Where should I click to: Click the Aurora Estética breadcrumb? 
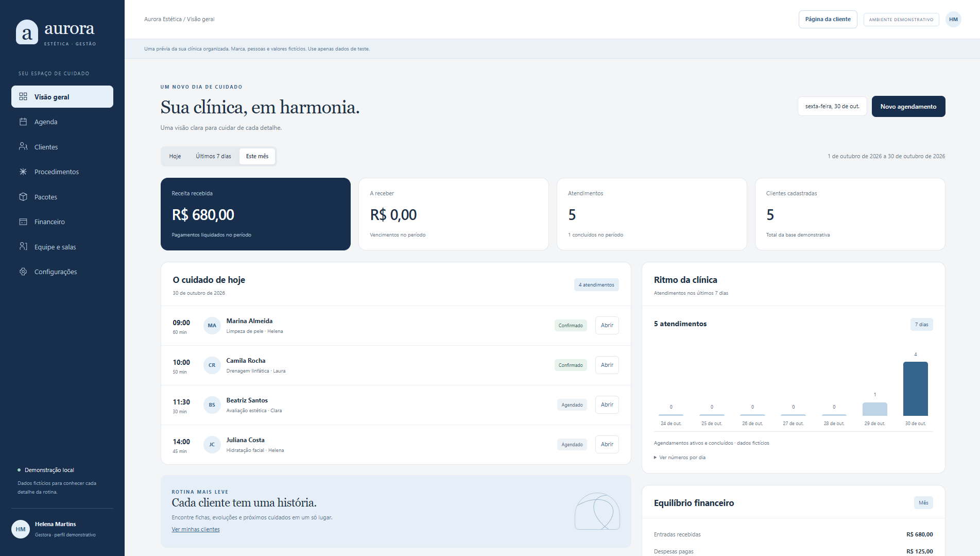point(163,20)
